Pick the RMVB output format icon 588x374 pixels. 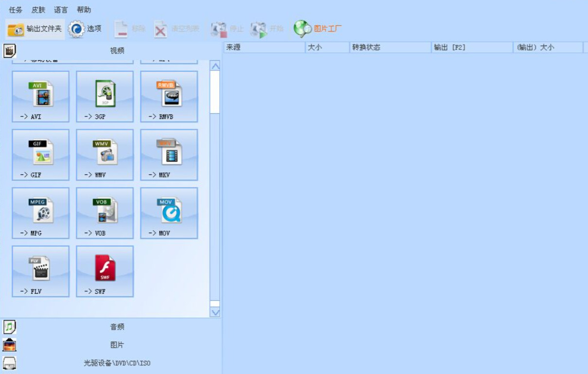pos(169,97)
